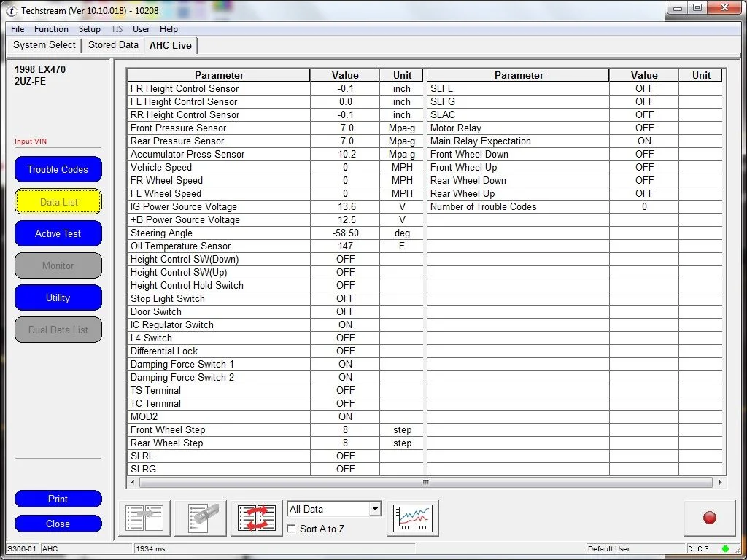Select the IG Power Source Voltage row

pyautogui.click(x=275, y=206)
